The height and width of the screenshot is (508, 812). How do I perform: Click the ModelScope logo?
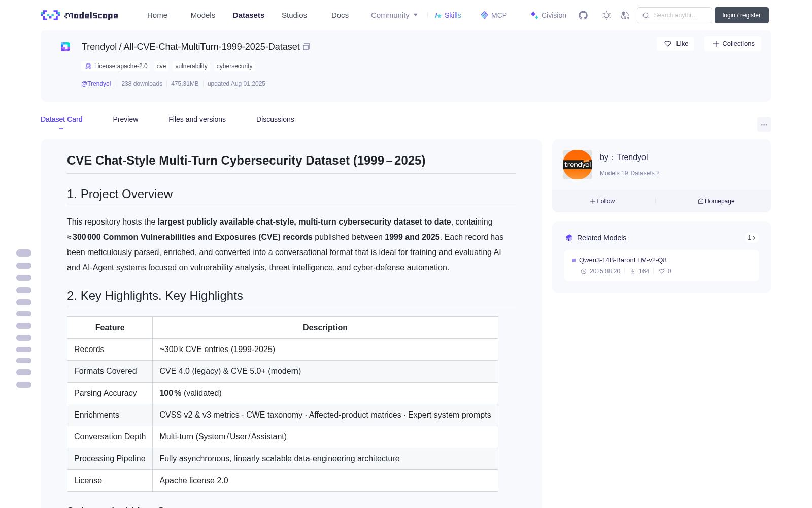pyautogui.click(x=80, y=15)
